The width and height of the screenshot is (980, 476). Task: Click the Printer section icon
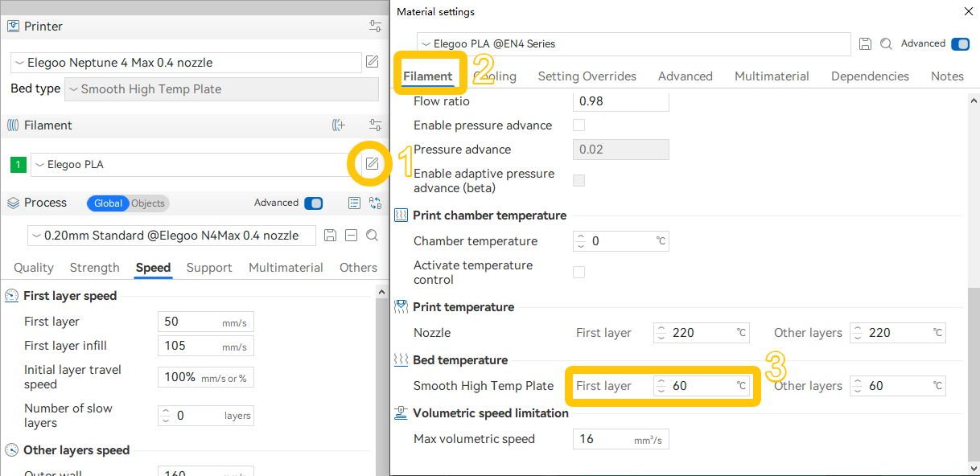[13, 27]
